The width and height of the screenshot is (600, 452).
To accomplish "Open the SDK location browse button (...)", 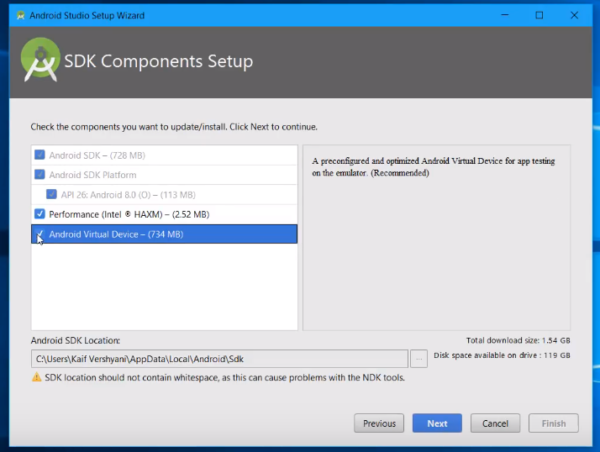I will [x=419, y=358].
